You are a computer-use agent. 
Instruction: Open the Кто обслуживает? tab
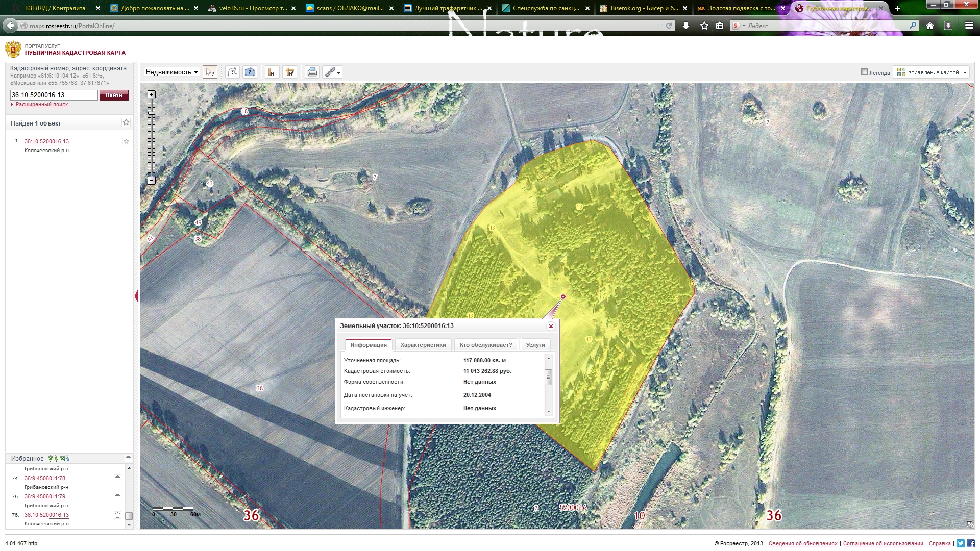pyautogui.click(x=485, y=345)
